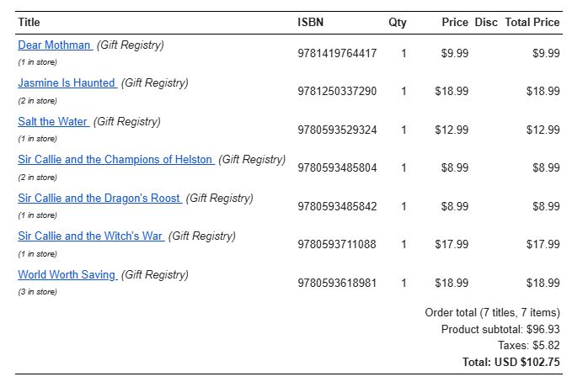
Task: Click ISBN 9780593618981 for World Worth Saving
Action: coord(337,283)
